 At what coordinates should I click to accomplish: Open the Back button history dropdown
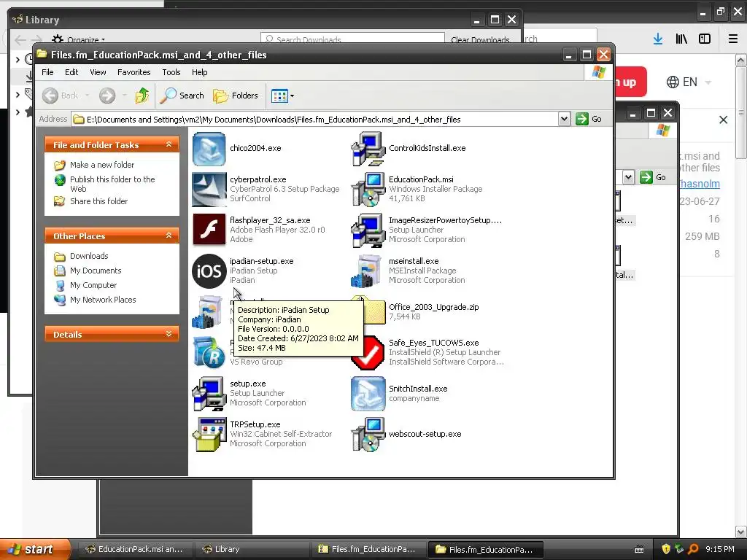point(88,96)
